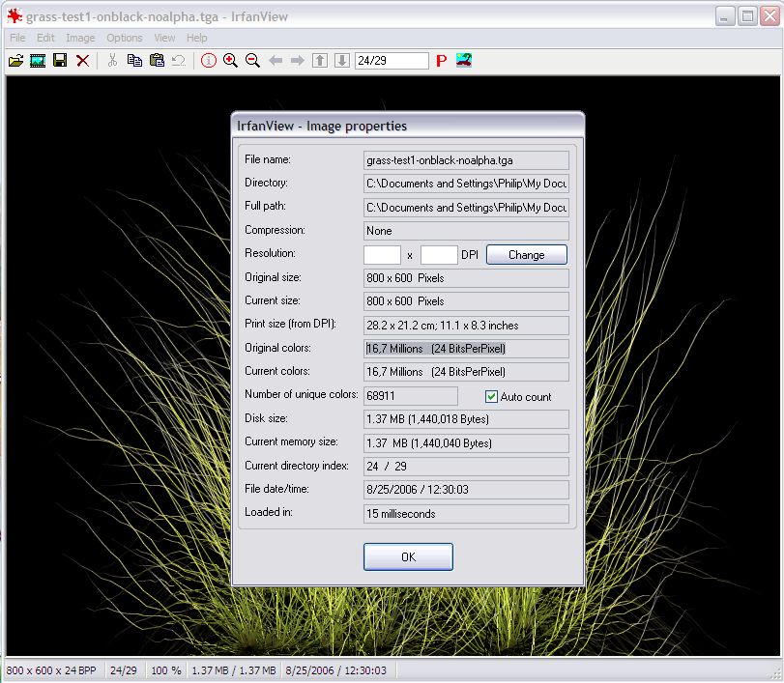This screenshot has width=784, height=683.
Task: Click the red P Properties icon
Action: click(441, 61)
